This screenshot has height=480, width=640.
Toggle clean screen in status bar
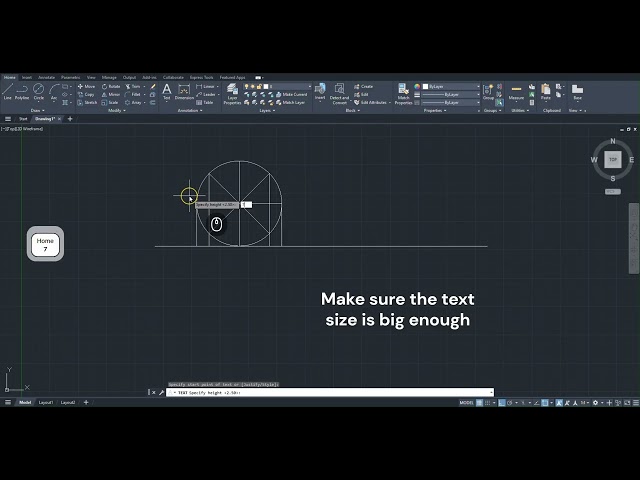627,403
